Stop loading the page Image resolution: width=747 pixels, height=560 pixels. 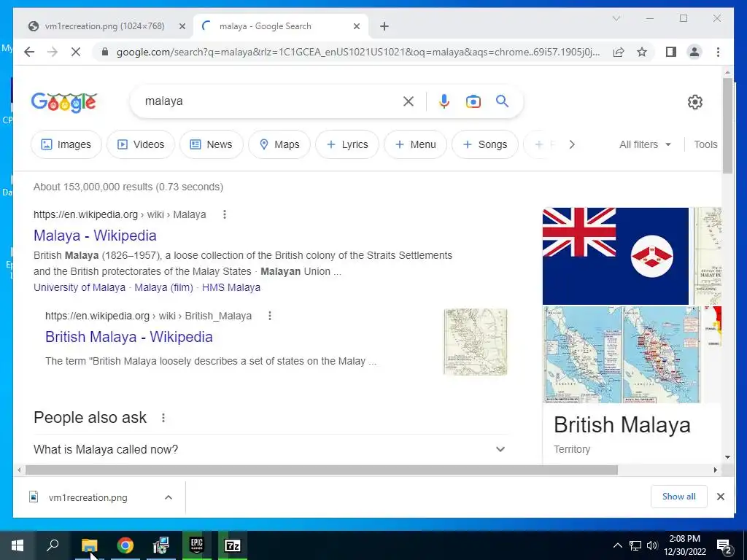(x=76, y=52)
